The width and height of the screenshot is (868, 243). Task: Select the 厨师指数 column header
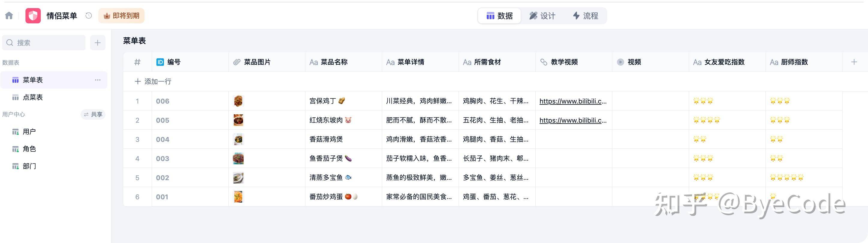804,62
